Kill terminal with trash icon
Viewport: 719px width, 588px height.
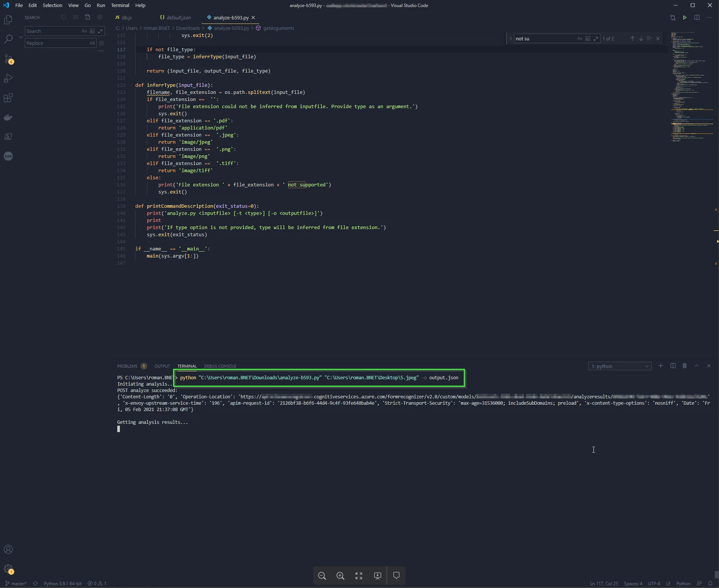(x=685, y=366)
